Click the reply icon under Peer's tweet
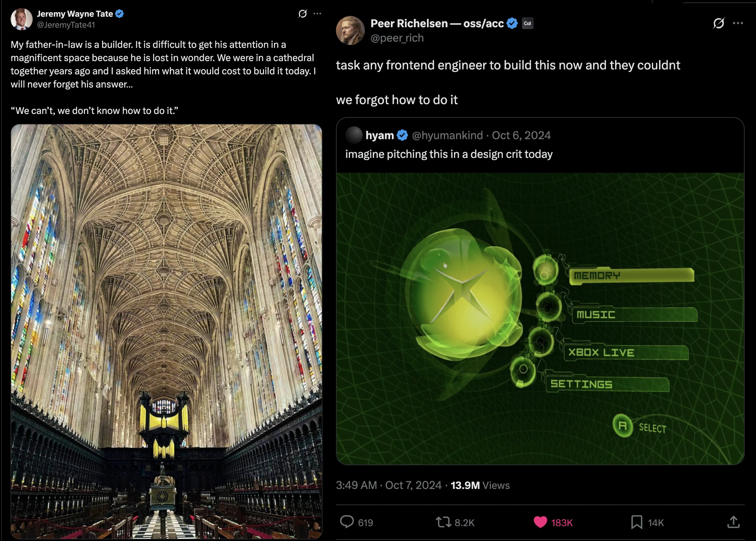This screenshot has height=541, width=756. coord(347,522)
